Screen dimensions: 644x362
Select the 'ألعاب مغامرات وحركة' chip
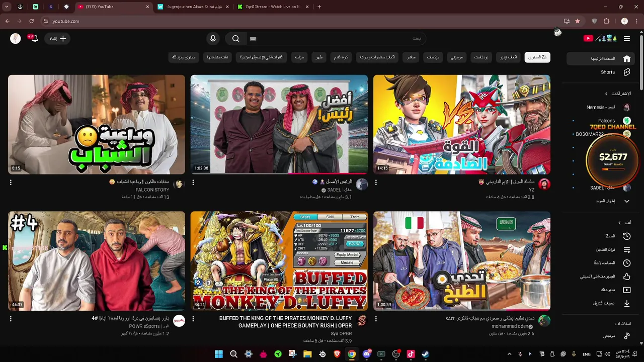pos(377,57)
